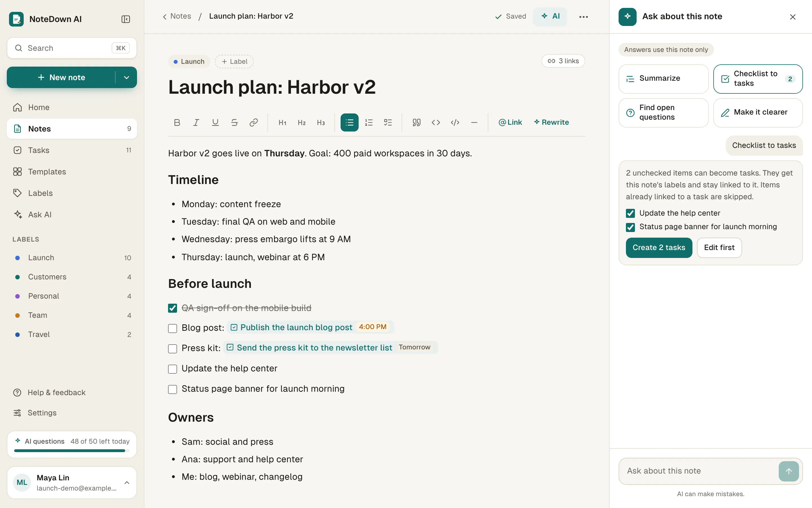The width and height of the screenshot is (812, 508).
Task: Insert a checklist from toolbar
Action: [388, 122]
